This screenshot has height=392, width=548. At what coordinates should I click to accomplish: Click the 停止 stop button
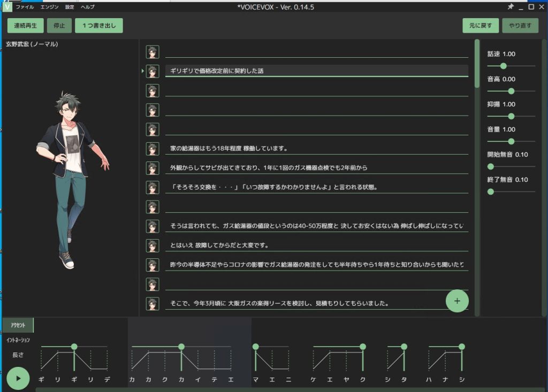(59, 26)
